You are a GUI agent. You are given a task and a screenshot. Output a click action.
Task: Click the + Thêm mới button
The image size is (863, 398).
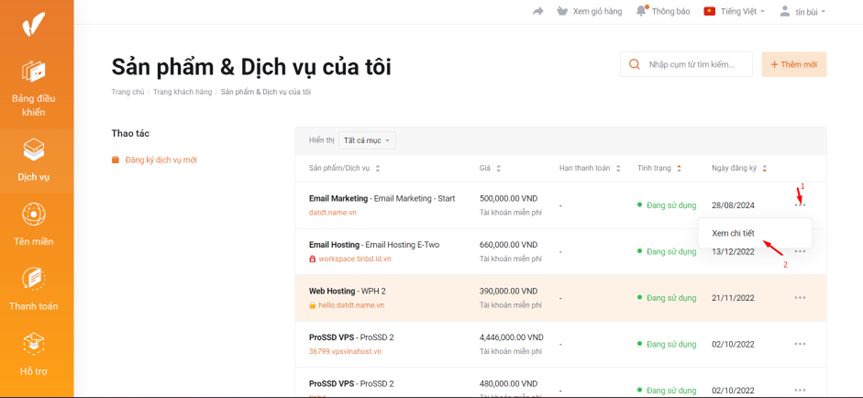tap(794, 64)
